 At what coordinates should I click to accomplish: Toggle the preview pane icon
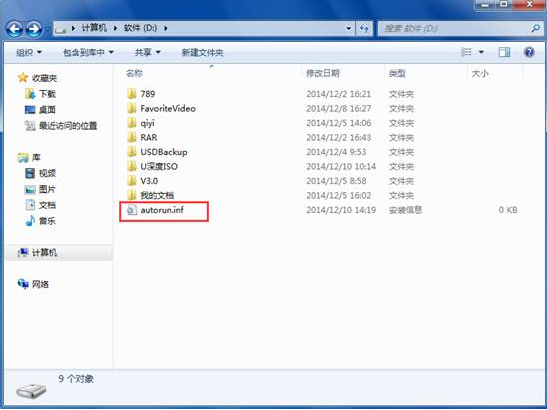click(504, 52)
